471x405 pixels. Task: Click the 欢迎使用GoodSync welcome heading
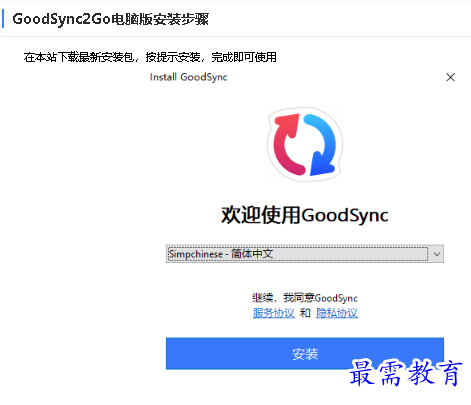click(x=305, y=215)
